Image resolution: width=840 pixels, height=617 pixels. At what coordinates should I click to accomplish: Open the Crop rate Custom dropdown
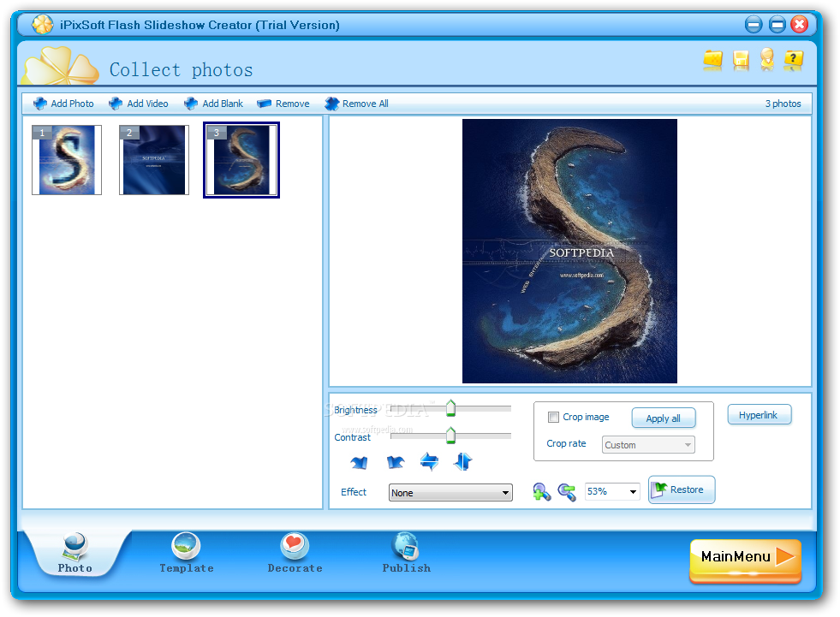(x=648, y=444)
